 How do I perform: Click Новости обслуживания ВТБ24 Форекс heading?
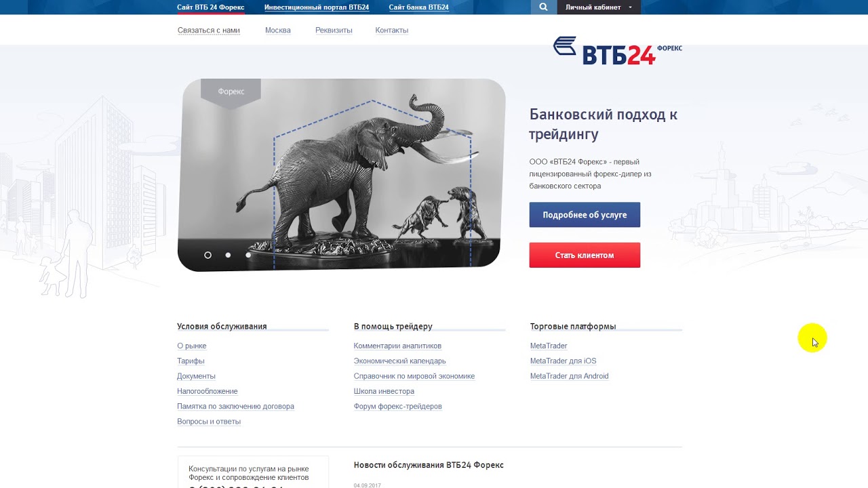tap(429, 466)
